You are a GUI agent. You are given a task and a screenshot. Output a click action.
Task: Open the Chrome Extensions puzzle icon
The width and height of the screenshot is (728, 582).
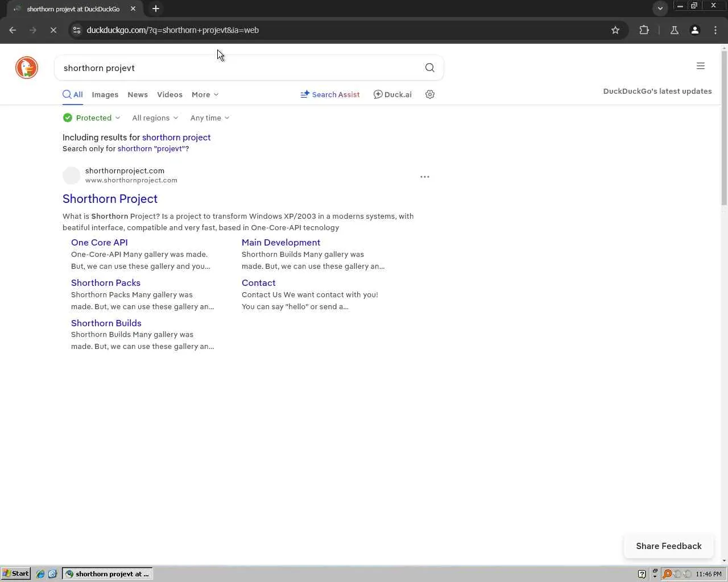pos(644,30)
